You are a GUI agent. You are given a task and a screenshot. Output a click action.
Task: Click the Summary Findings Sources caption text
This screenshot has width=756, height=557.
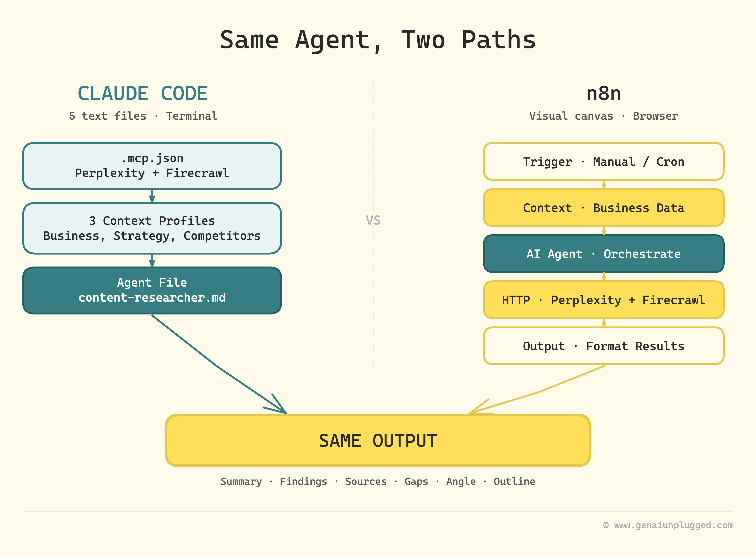(378, 481)
